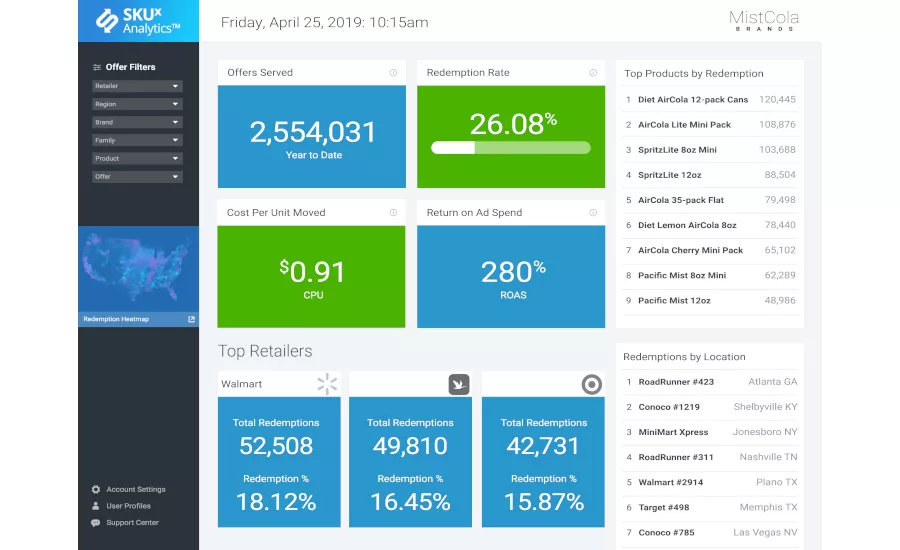Open Walmart card with 52,508 redemptions

point(279,450)
